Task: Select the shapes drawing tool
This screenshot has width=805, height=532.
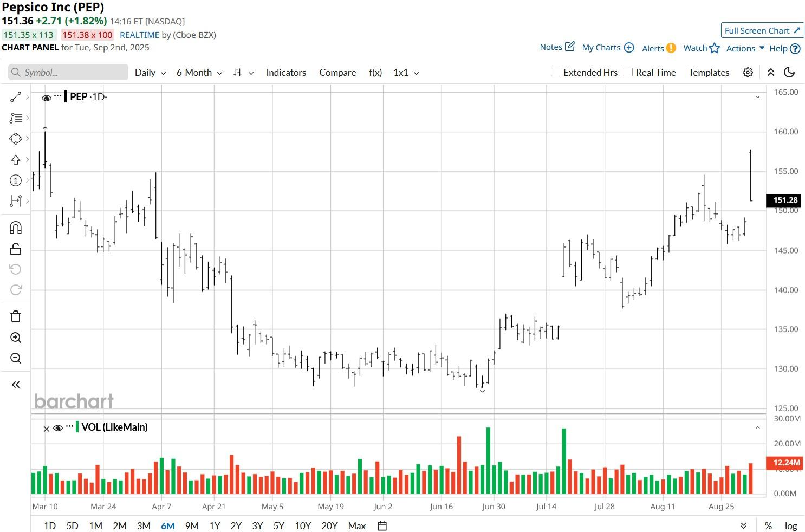Action: 16,139
